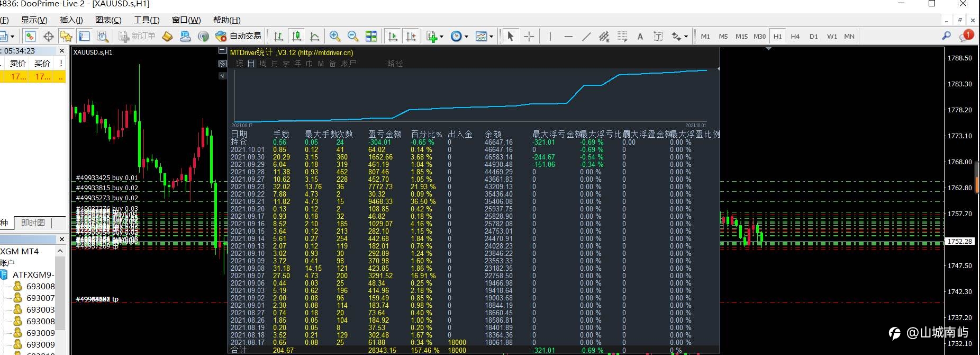Select the cursor arrow tool
The image size is (980, 355).
[x=511, y=36]
